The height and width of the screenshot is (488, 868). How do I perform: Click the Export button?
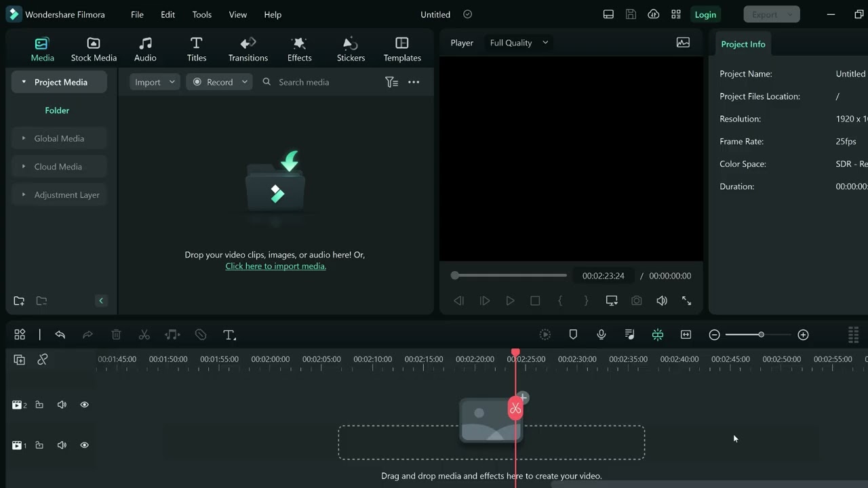[771, 14]
